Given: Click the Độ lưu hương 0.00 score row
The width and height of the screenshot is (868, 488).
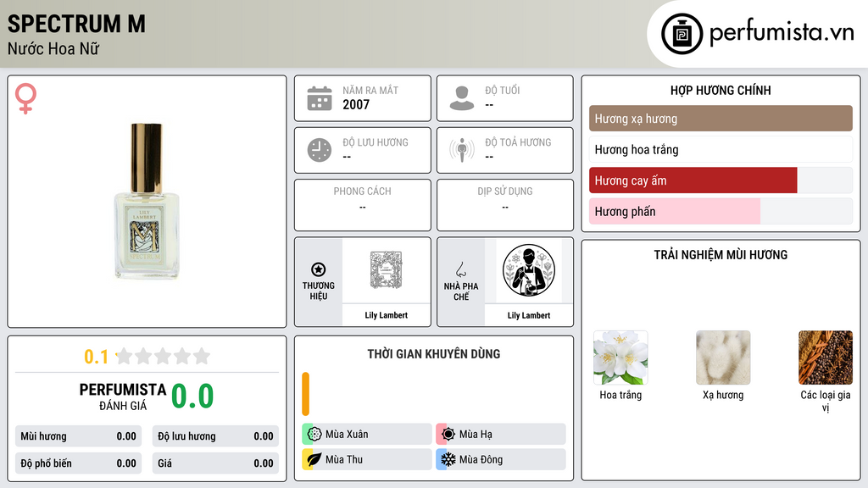Looking at the screenshot, I should pyautogui.click(x=215, y=436).
